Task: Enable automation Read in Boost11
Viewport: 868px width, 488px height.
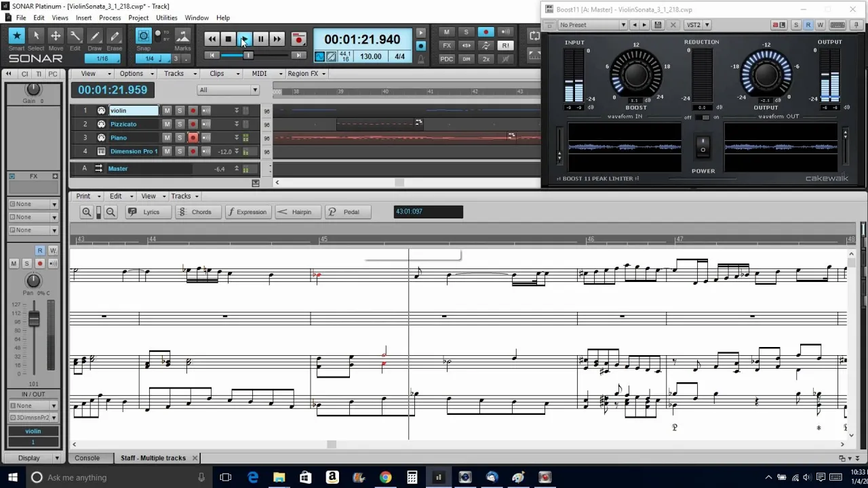Action: point(808,25)
